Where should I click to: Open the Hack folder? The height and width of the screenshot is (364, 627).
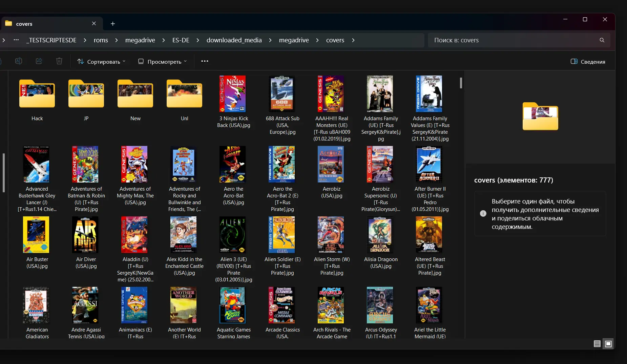(37, 94)
